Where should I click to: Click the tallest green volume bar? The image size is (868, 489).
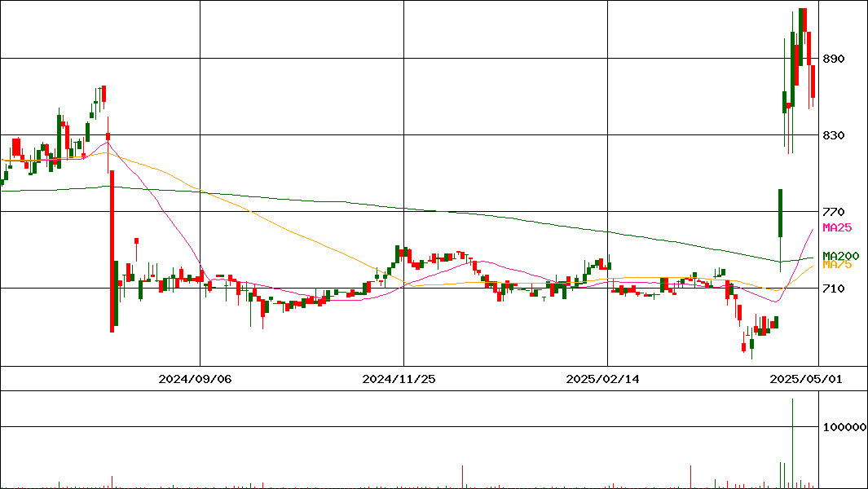pyautogui.click(x=793, y=443)
